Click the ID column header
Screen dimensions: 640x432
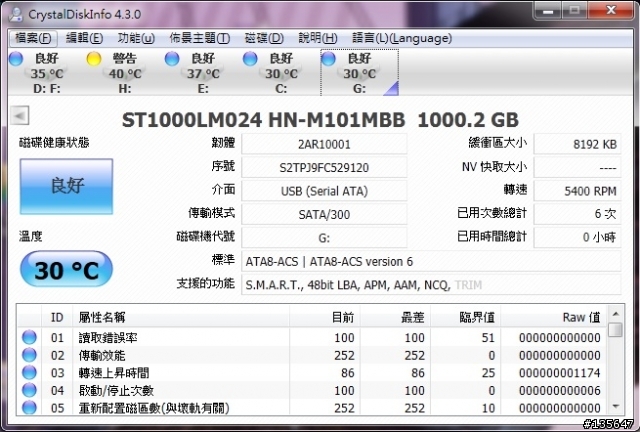coord(57,317)
